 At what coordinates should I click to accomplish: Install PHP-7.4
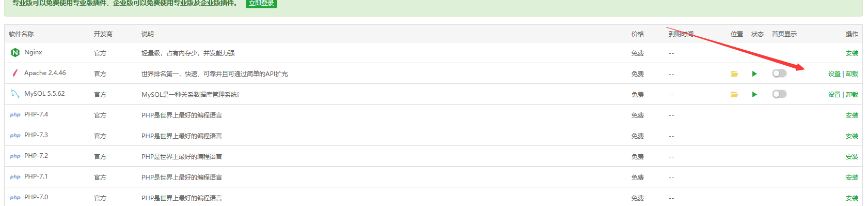tap(852, 115)
